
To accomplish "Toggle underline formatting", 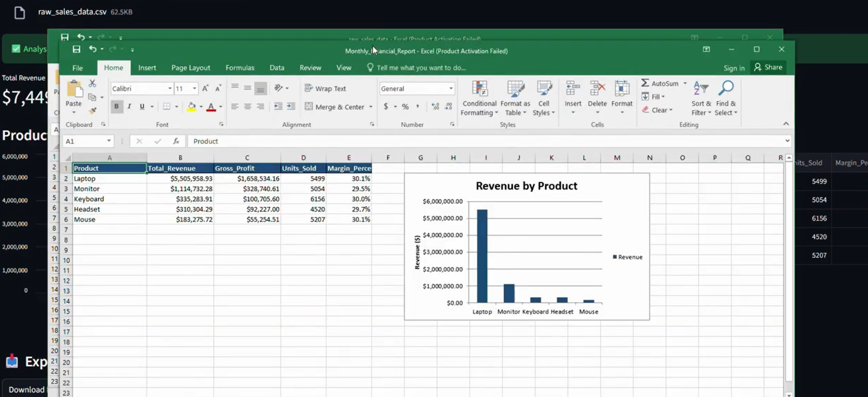I will [142, 106].
